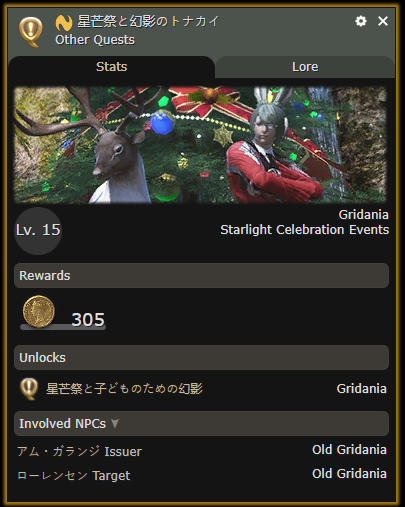The width and height of the screenshot is (405, 507).
Task: Click the Rewards section header
Action: click(201, 276)
